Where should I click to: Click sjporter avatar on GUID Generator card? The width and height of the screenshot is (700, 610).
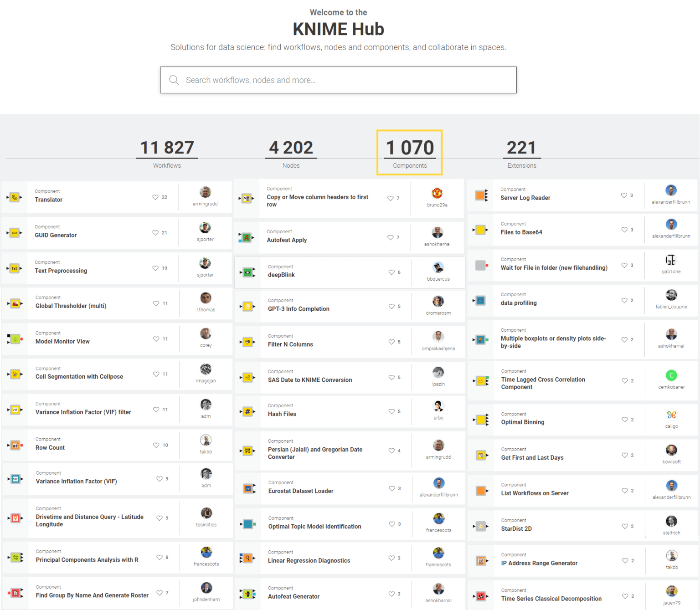tap(205, 228)
